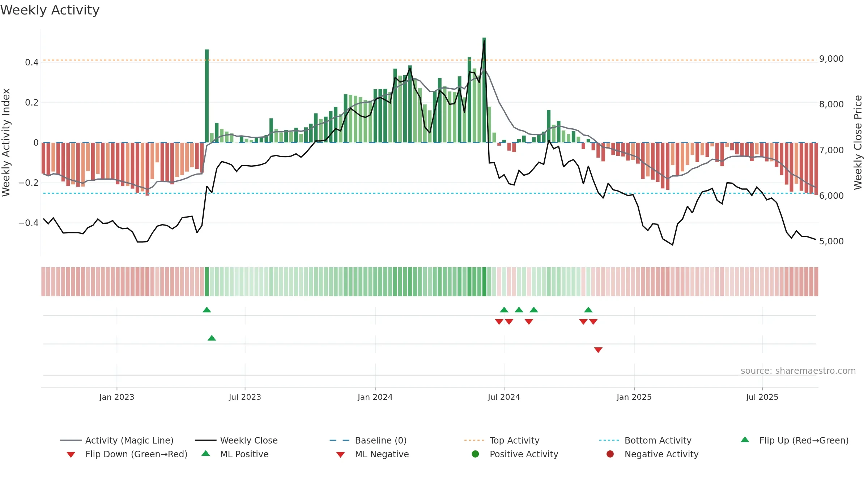Click the Top Activity legend line icon
This screenshot has width=868, height=488.
(x=474, y=440)
